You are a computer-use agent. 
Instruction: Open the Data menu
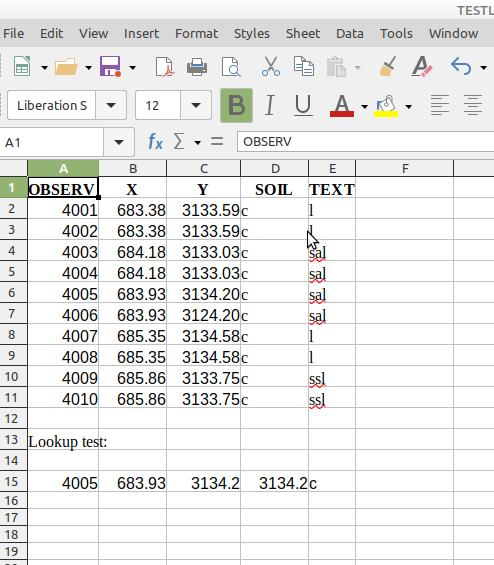coord(350,34)
